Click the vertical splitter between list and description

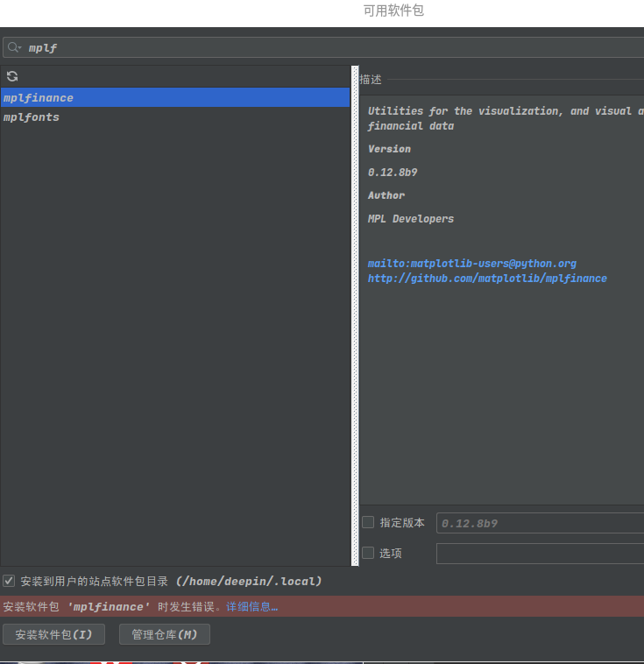click(355, 315)
